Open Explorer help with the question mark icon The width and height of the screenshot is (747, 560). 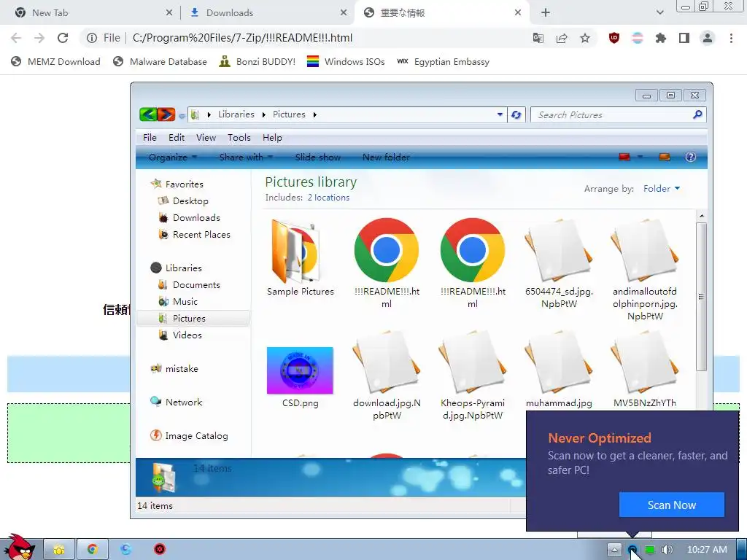(x=690, y=157)
